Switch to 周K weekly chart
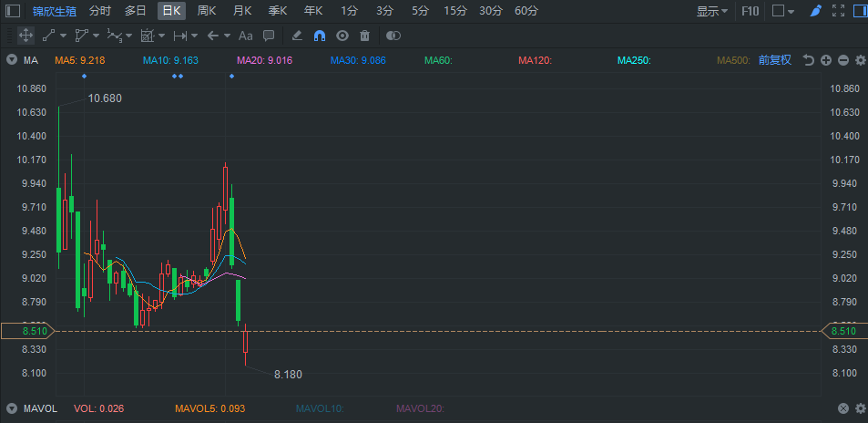 [207, 11]
